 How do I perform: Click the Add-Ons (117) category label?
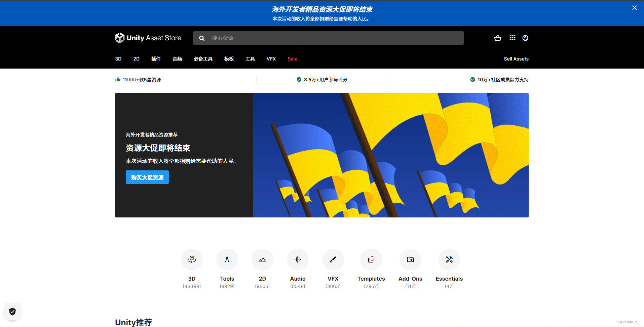click(410, 282)
